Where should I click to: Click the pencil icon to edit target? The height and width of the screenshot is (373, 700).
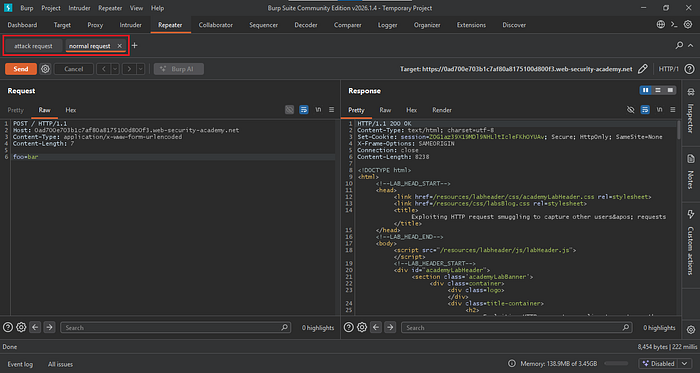pos(642,69)
